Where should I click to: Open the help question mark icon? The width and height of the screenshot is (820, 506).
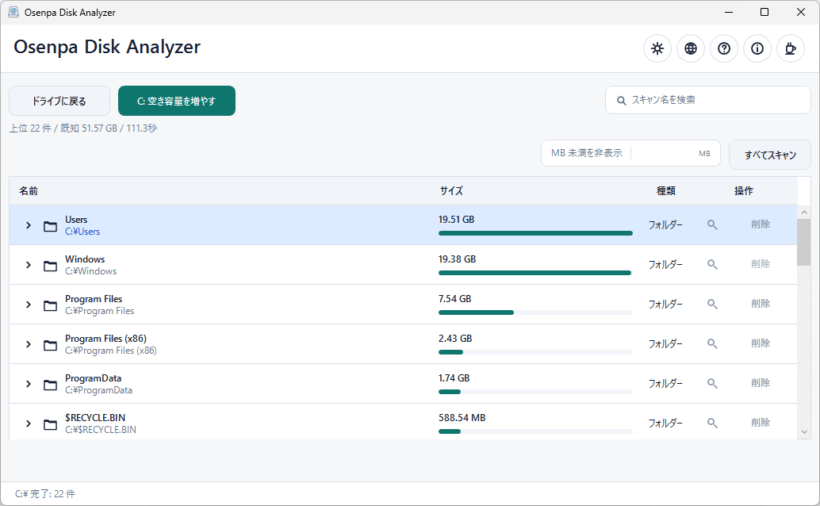[724, 49]
